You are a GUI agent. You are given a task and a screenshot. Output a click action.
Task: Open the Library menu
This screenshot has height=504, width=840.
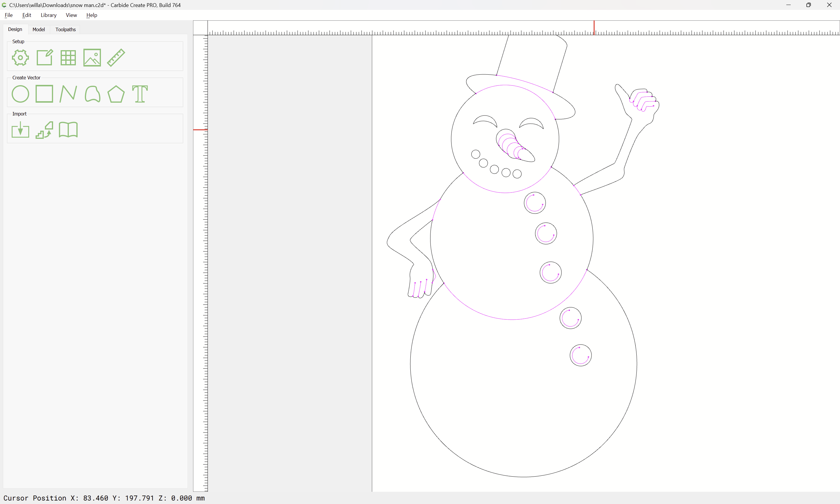point(48,15)
